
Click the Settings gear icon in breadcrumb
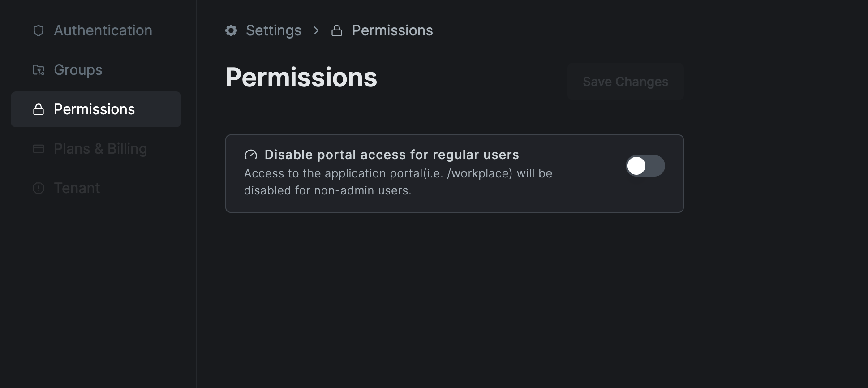[231, 30]
